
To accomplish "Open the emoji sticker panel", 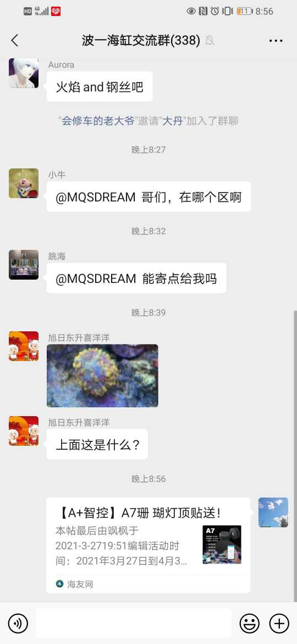I will click(249, 624).
